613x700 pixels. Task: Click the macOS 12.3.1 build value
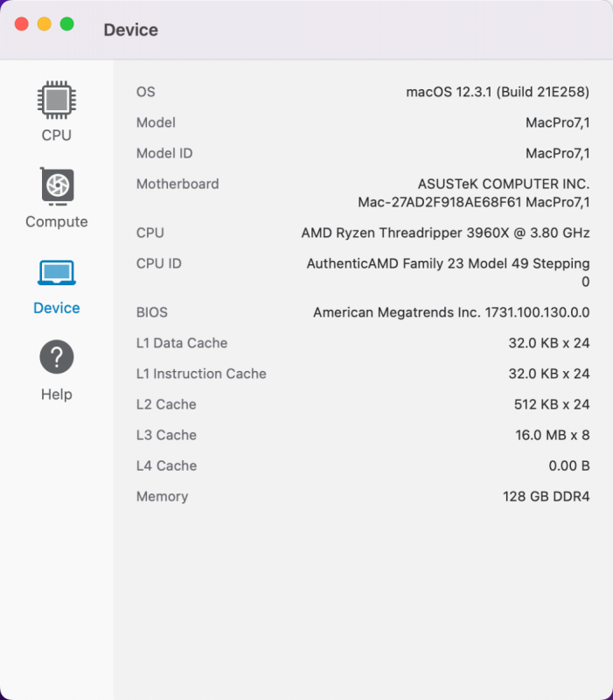[x=498, y=92]
